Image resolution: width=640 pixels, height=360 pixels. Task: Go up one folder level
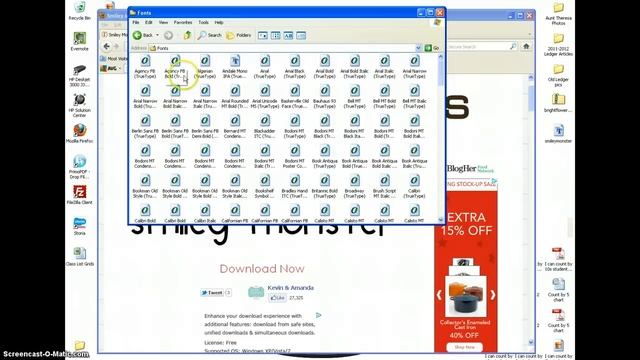(187, 36)
